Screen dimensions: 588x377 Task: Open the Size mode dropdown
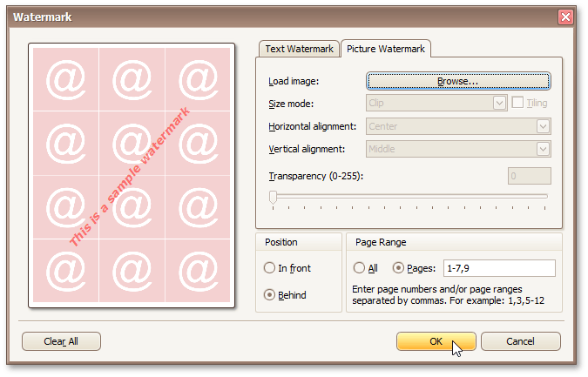point(499,104)
